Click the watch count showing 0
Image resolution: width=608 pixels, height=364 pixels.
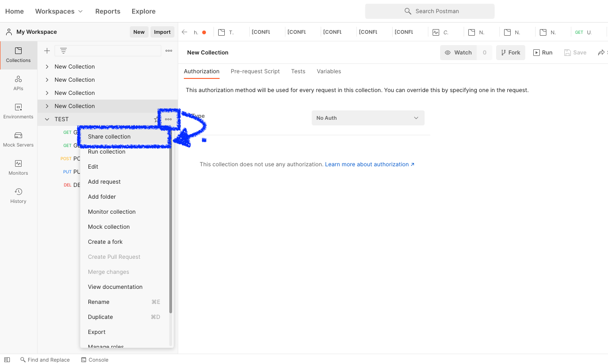tap(485, 53)
